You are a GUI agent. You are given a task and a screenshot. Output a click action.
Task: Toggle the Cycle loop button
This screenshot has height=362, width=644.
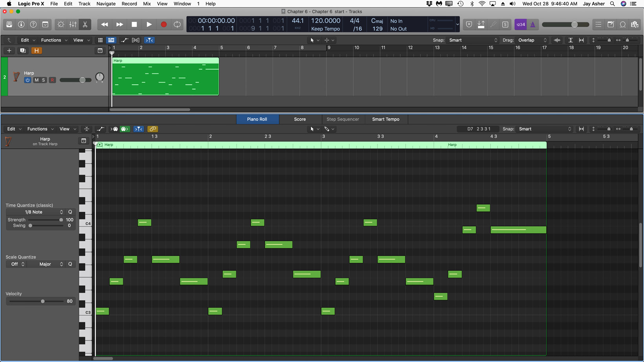click(177, 24)
